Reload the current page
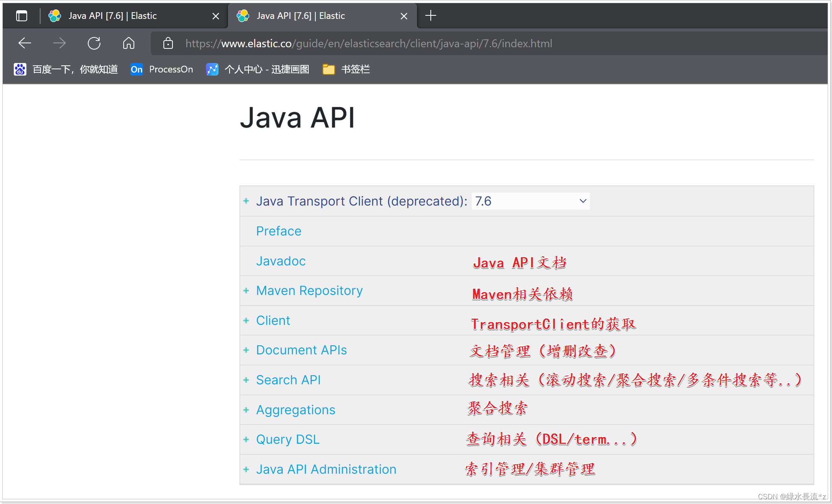Image resolution: width=832 pixels, height=504 pixels. 94,43
